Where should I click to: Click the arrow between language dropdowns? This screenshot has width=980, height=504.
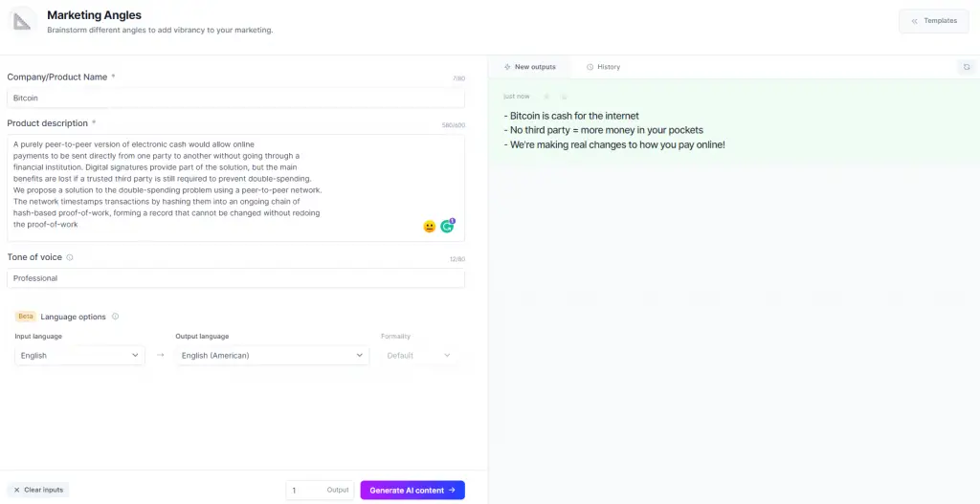pyautogui.click(x=160, y=355)
